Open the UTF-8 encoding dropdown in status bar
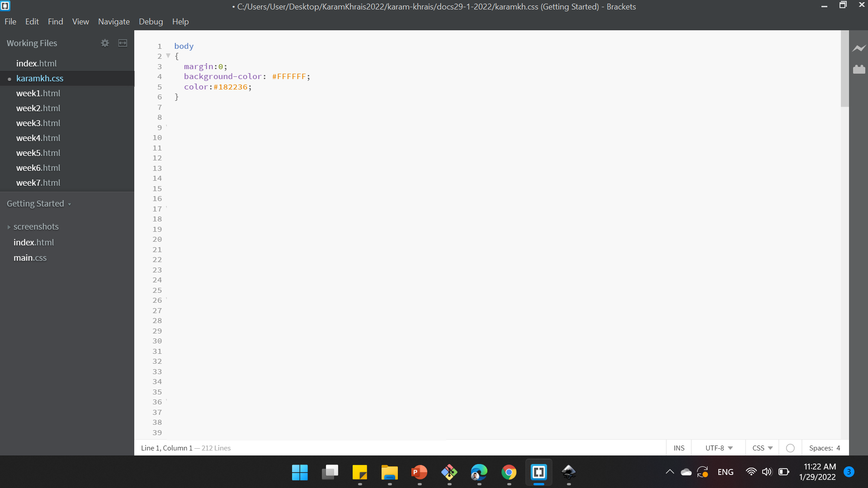Screen dimensions: 868x488 pos(719,447)
